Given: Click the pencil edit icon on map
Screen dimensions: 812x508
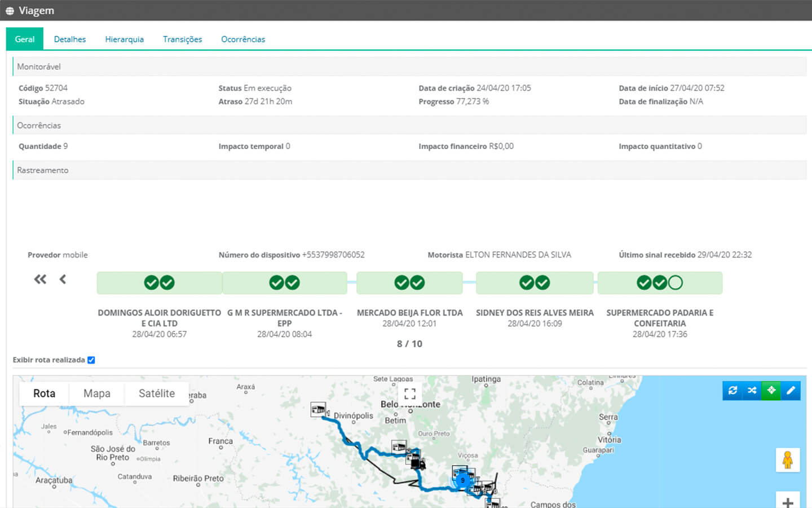Looking at the screenshot, I should tap(791, 391).
